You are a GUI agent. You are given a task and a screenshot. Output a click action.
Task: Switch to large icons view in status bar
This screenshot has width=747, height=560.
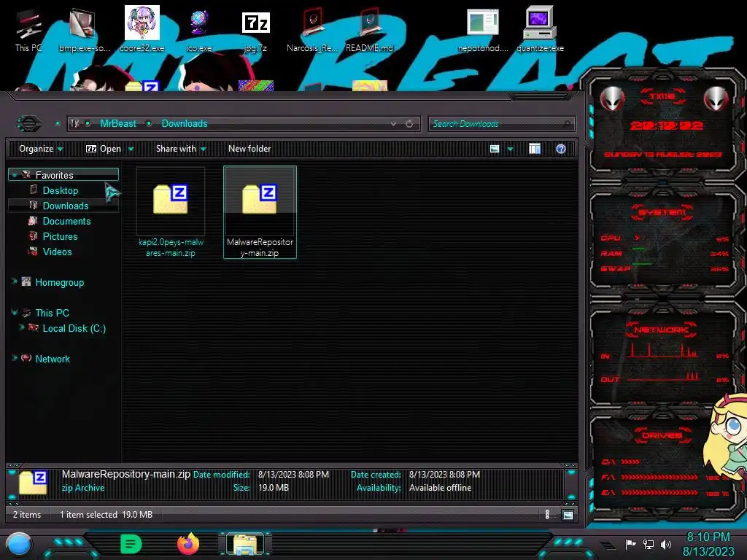pos(568,515)
